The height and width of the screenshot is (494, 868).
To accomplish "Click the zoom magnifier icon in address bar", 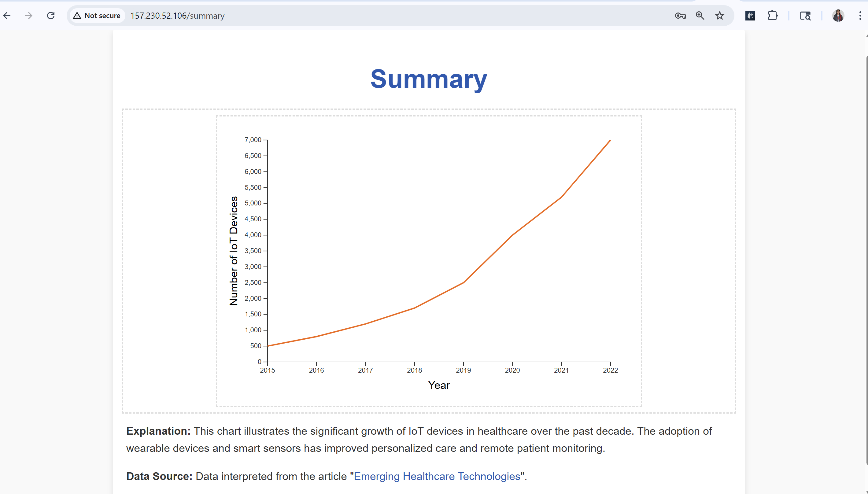I will pos(700,16).
